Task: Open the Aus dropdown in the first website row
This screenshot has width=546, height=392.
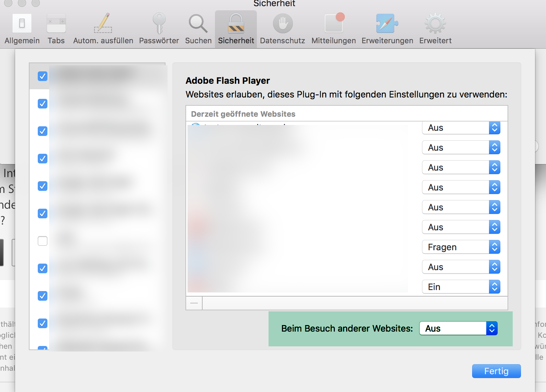Action: (x=461, y=128)
